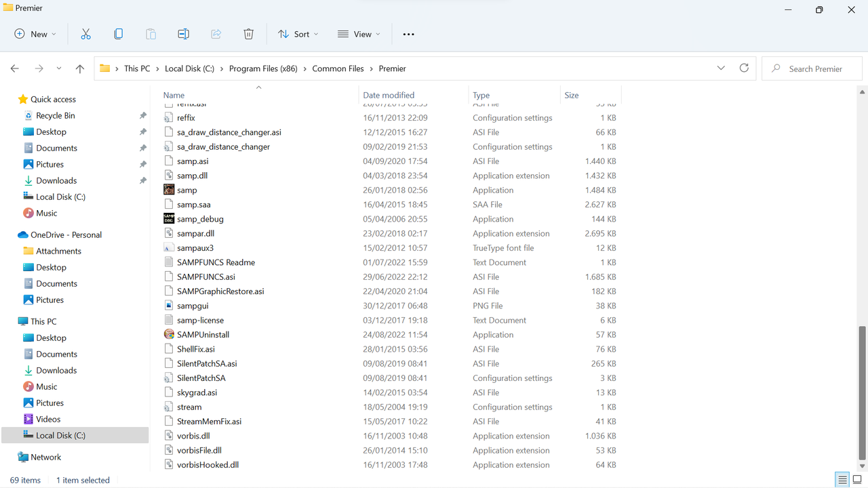The height and width of the screenshot is (488, 868).
Task: Open Local Disk (C:) under Quick access
Action: 61,197
